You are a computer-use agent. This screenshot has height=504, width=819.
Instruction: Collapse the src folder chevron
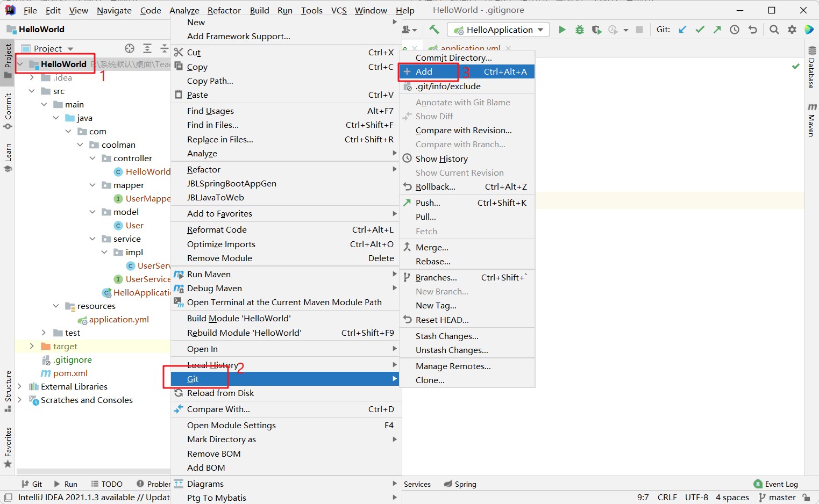click(x=32, y=91)
